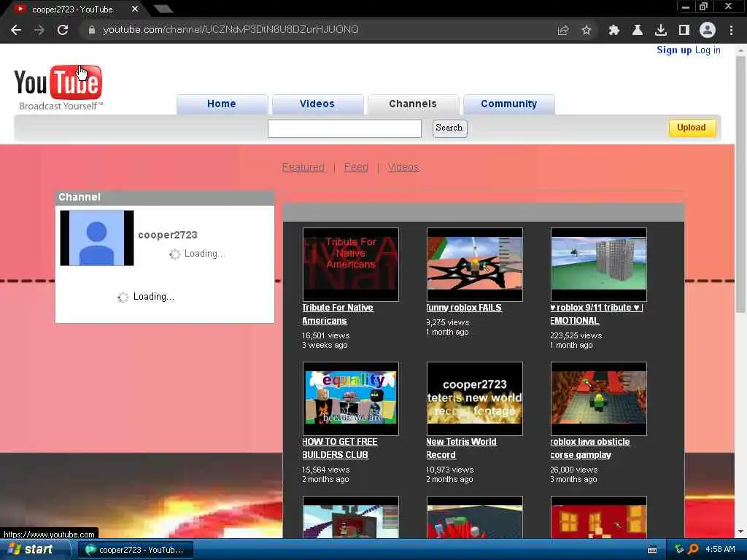Click the 16,501 views text

tap(326, 335)
